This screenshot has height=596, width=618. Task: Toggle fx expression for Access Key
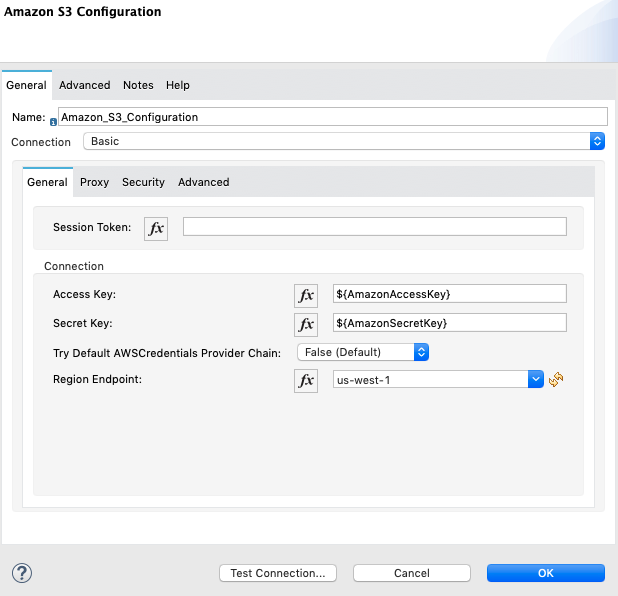306,296
